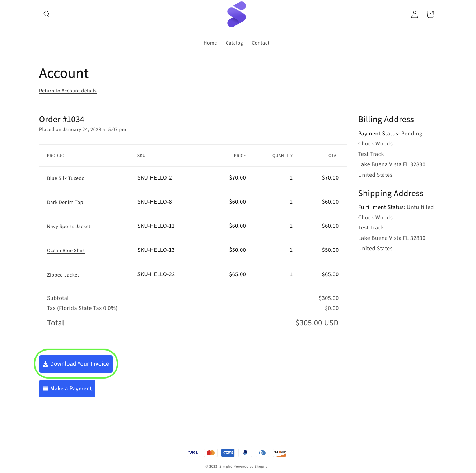Click the Mastercard payment icon

click(x=211, y=453)
